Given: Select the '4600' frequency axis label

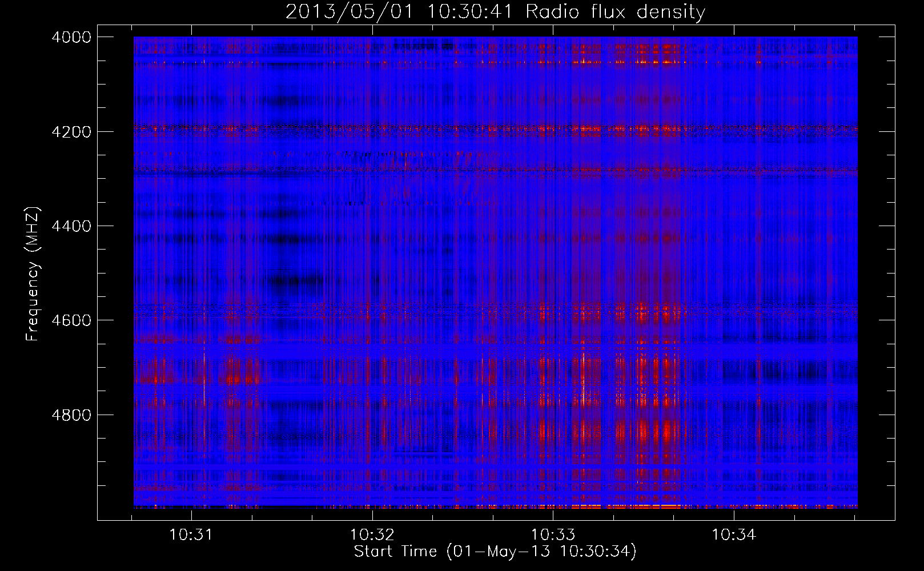Looking at the screenshot, I should click(71, 320).
